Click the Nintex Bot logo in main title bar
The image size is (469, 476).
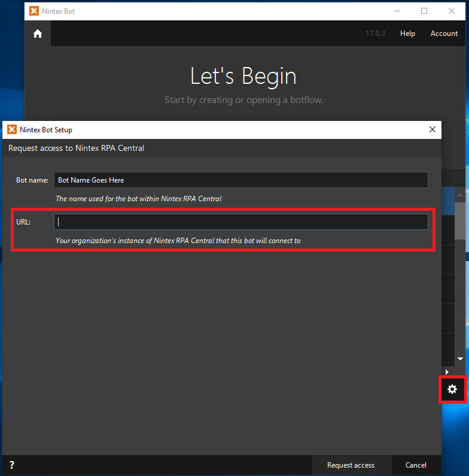[35, 11]
